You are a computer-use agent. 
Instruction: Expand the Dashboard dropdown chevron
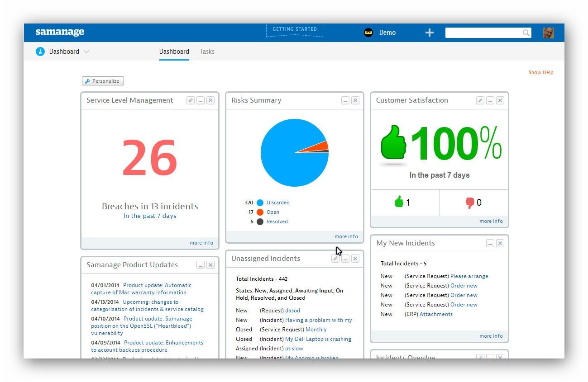(x=86, y=52)
